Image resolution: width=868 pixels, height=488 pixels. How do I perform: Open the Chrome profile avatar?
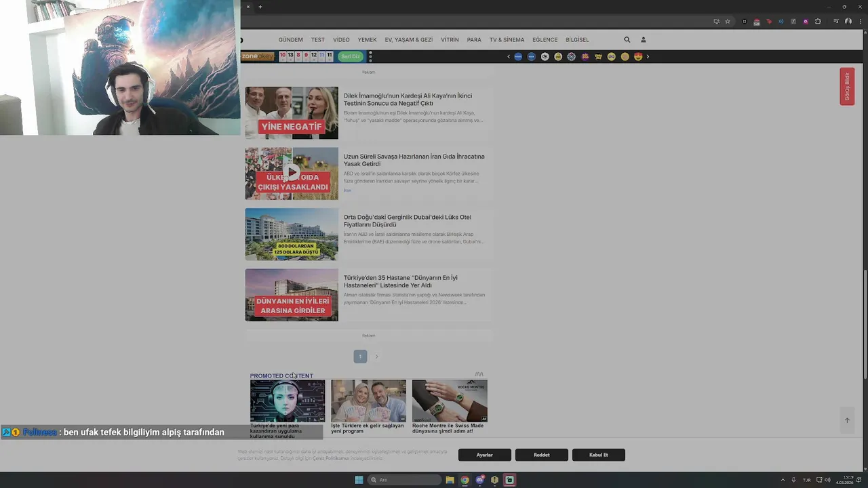click(848, 22)
